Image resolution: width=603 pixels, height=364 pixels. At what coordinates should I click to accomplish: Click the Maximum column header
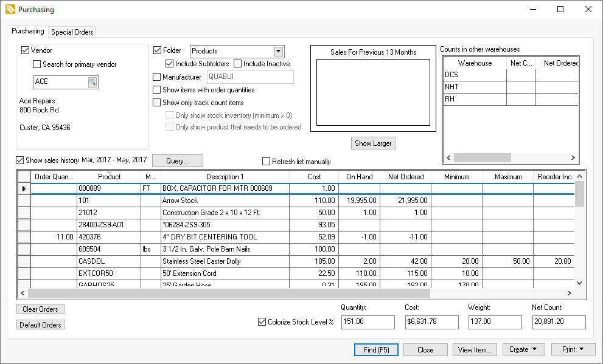508,177
